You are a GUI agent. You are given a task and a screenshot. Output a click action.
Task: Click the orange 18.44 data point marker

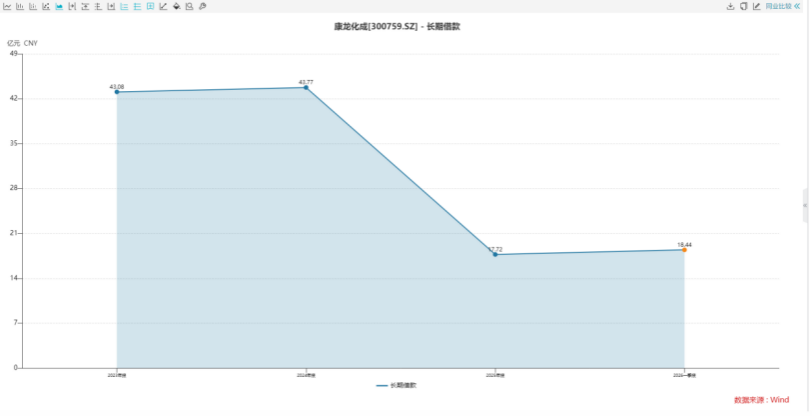(x=685, y=250)
